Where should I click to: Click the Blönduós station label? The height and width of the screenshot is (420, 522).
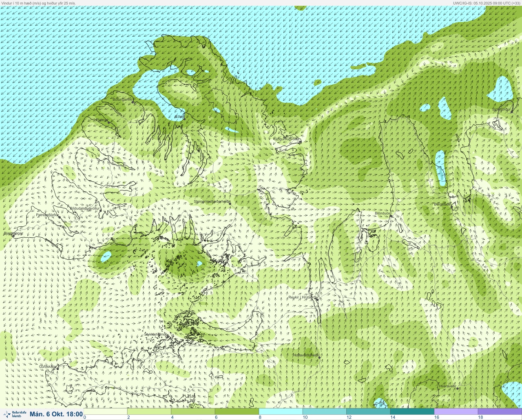pos(383,213)
